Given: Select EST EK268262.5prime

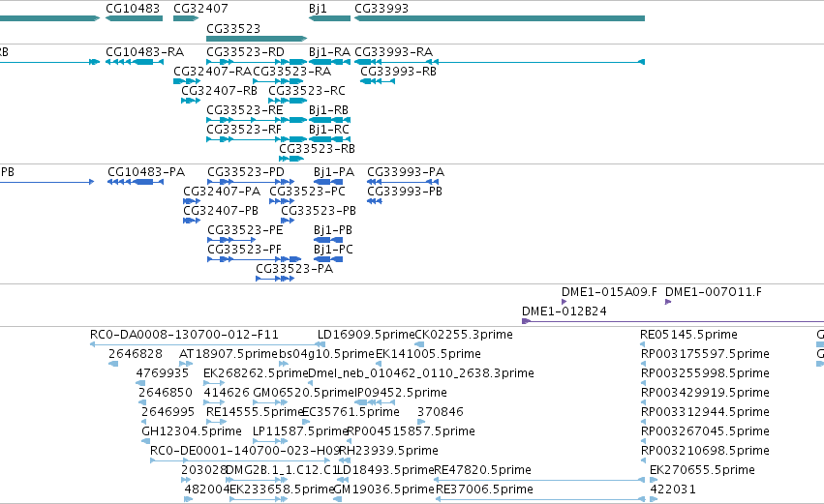Looking at the screenshot, I should pos(214,383).
